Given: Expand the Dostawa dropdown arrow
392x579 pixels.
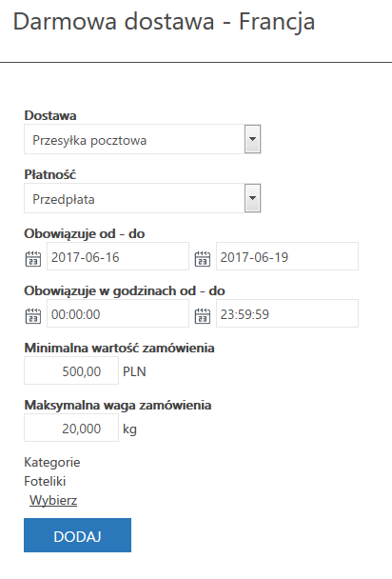Looking at the screenshot, I should pyautogui.click(x=252, y=139).
